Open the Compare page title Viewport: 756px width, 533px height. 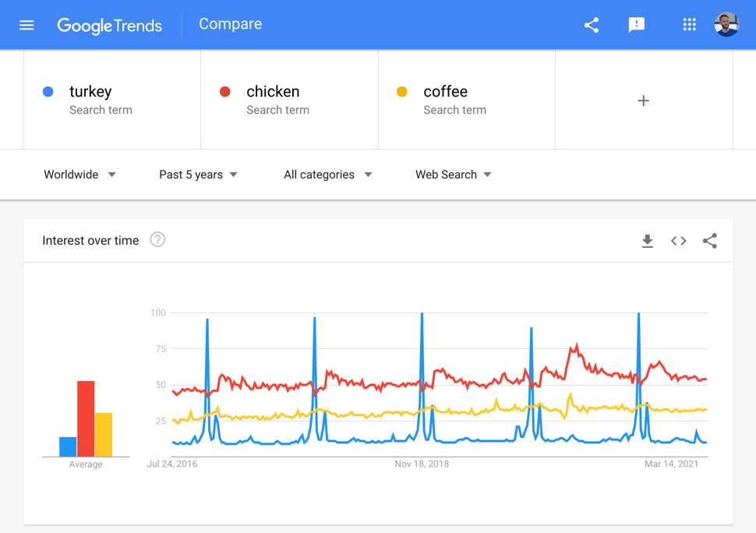pyautogui.click(x=230, y=24)
